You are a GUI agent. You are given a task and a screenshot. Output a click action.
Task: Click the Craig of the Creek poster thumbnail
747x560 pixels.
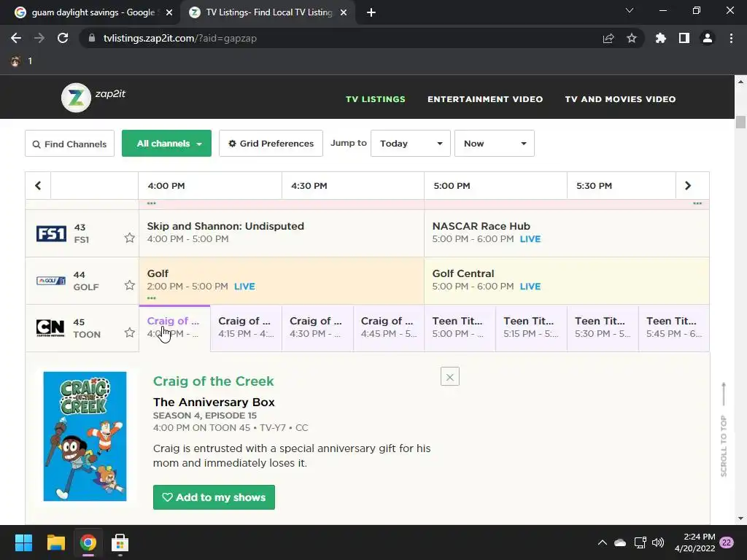pos(85,436)
